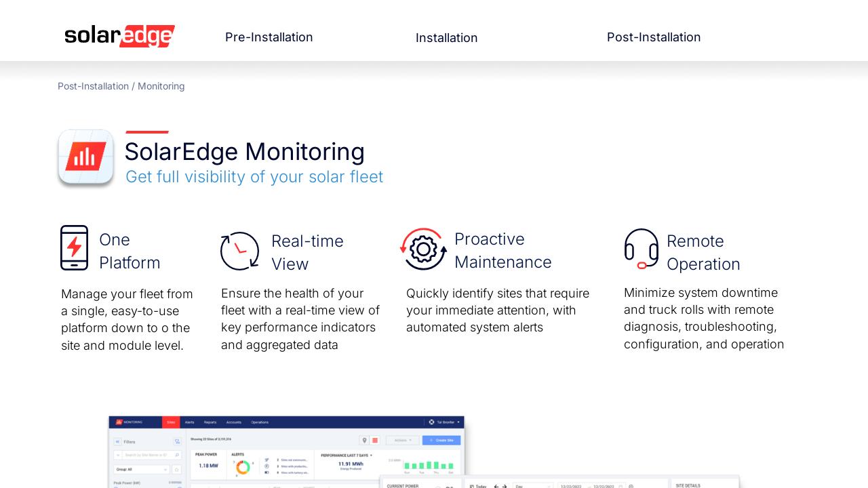
Task: Collapse the Filters panel with double-chevron toggle
Action: [117, 441]
